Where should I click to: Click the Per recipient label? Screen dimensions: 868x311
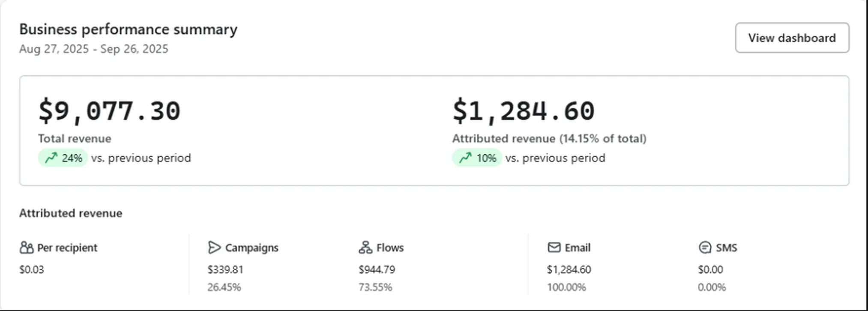tap(67, 248)
